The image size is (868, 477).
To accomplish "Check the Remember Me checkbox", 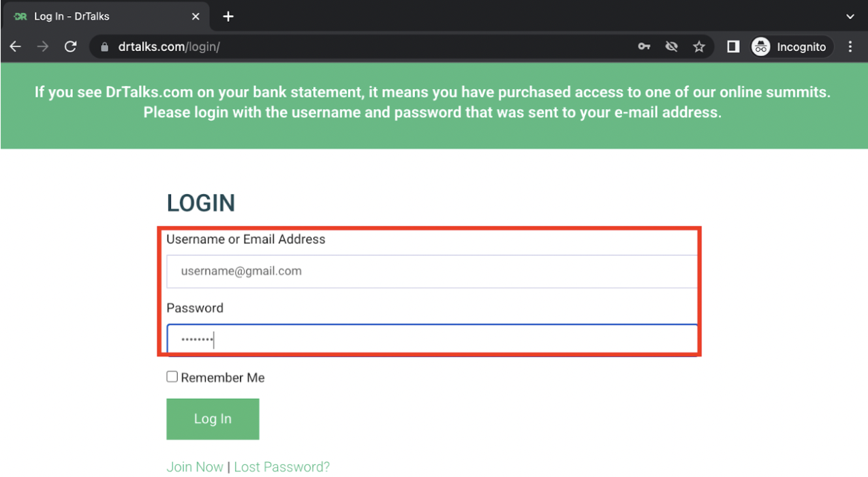I will point(171,375).
